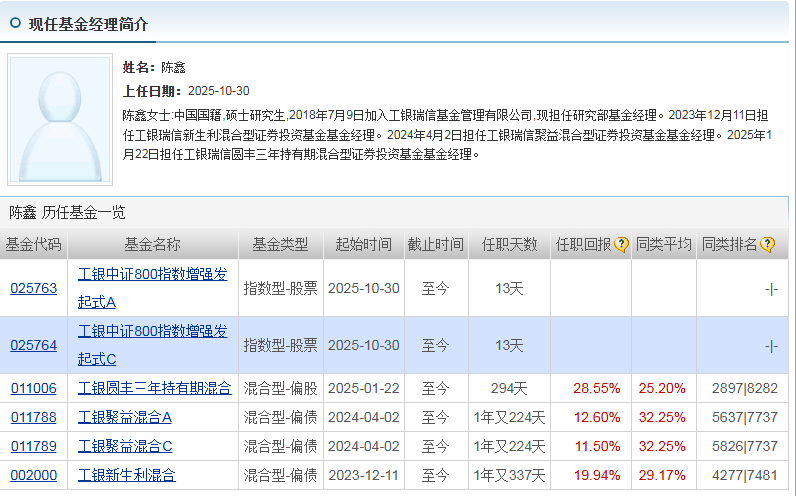Image resolution: width=796 pixels, height=496 pixels.
Task: Click the 基金名称 column header
Action: (x=152, y=245)
